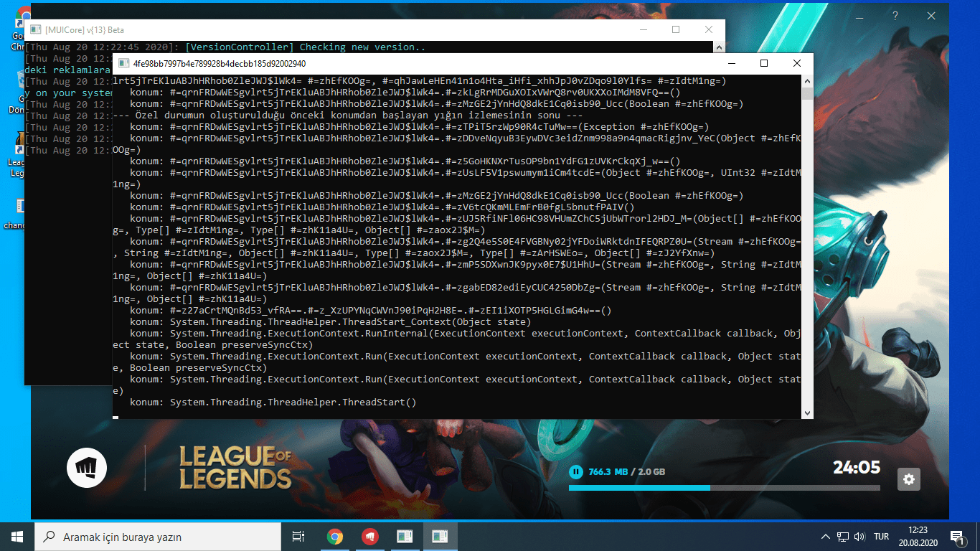Close the front console window
This screenshot has height=551, width=980.
point(797,63)
